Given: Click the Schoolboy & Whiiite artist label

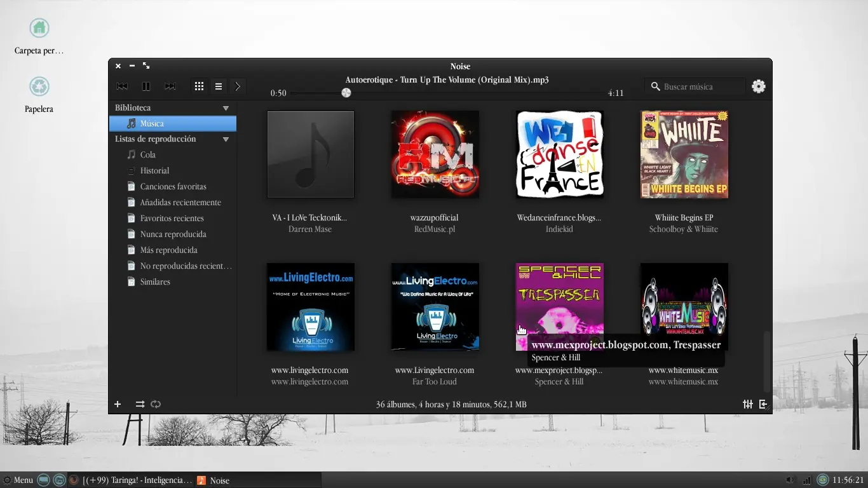Looking at the screenshot, I should point(684,229).
